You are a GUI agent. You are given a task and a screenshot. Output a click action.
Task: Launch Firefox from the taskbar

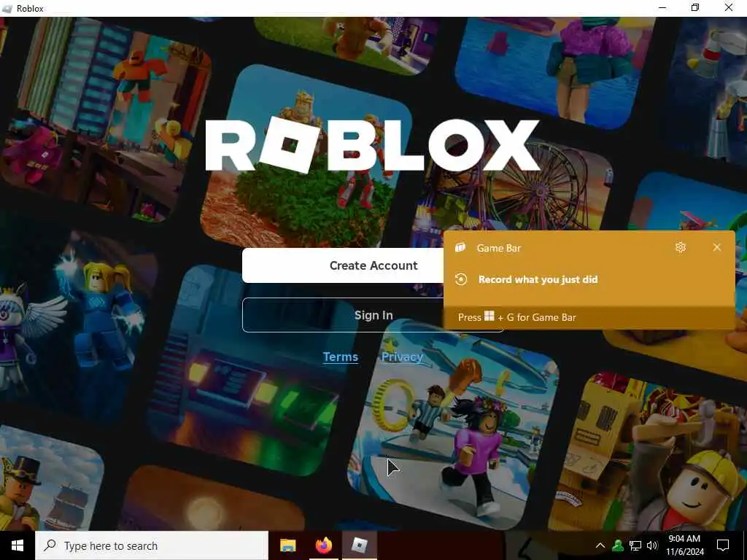(323, 545)
